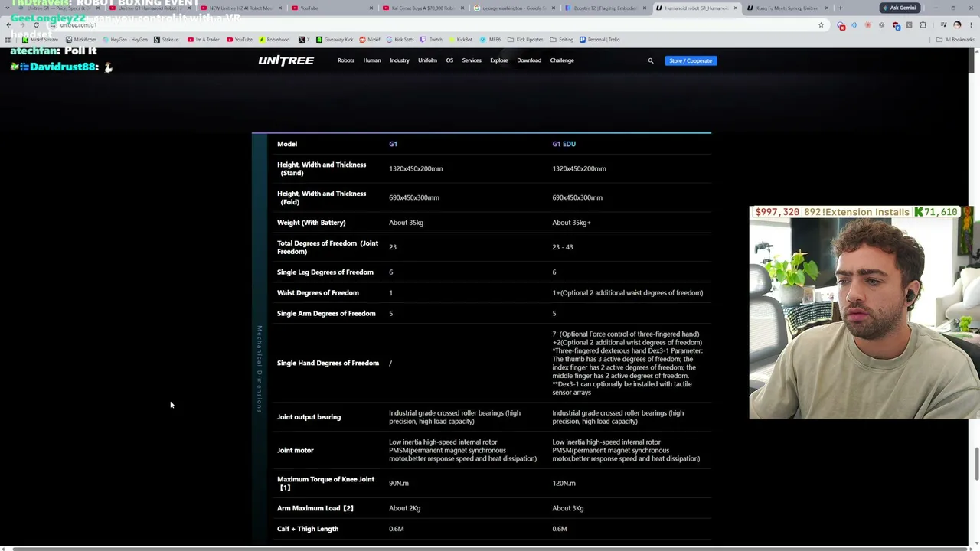980x551 pixels.
Task: Click the G1 EDU column header
Action: tap(564, 144)
